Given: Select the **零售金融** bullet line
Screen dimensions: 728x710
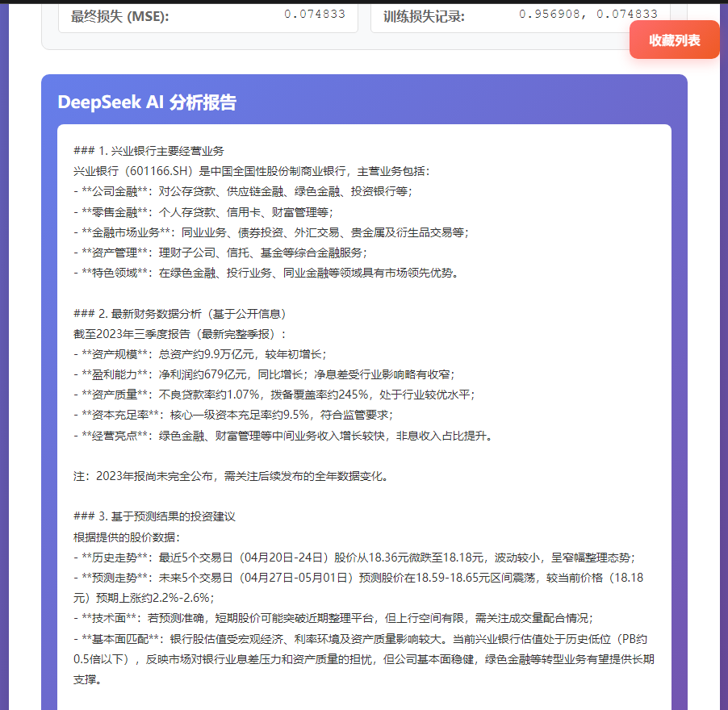Looking at the screenshot, I should click(x=203, y=212).
